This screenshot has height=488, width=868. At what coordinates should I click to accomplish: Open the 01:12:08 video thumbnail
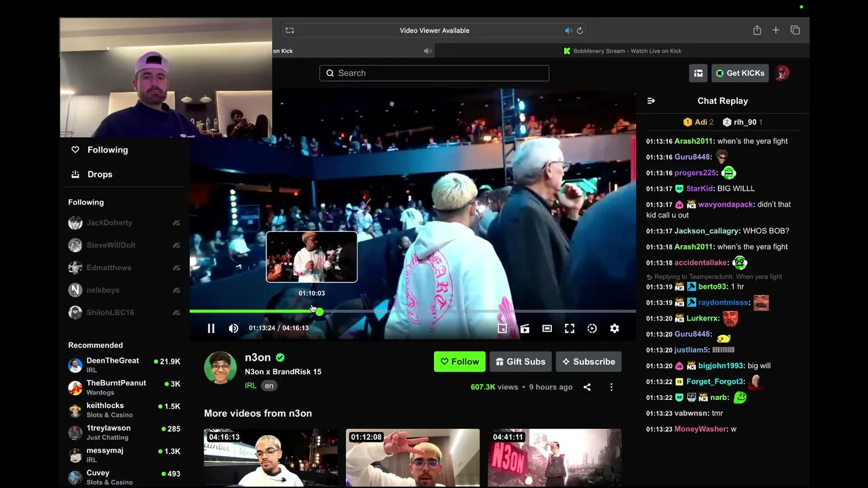click(x=412, y=458)
